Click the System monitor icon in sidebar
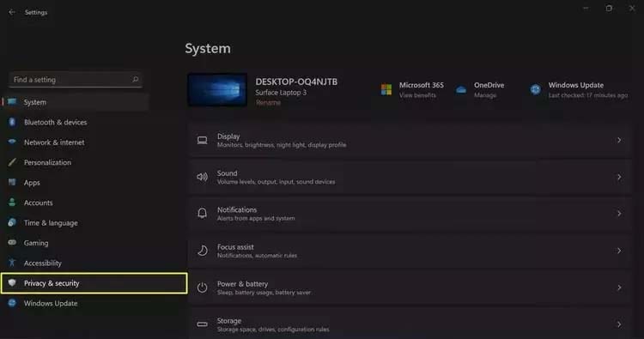Image resolution: width=644 pixels, height=339 pixels. (x=12, y=102)
